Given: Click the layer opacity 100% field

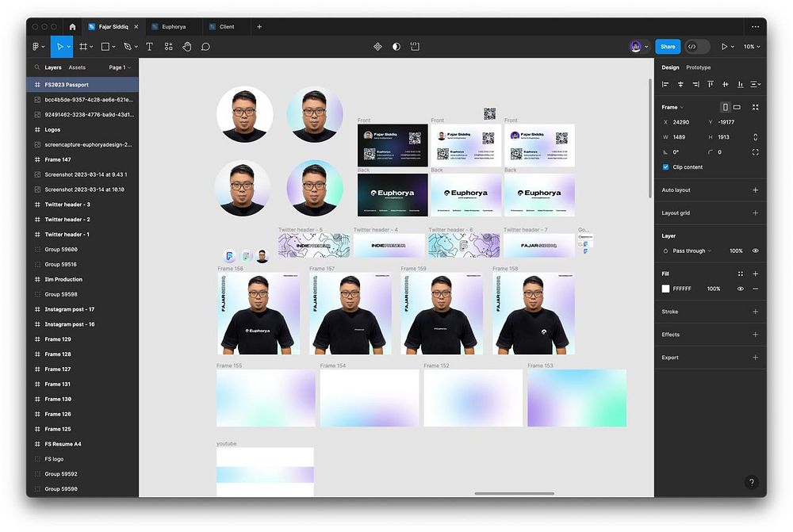Looking at the screenshot, I should coord(736,251).
